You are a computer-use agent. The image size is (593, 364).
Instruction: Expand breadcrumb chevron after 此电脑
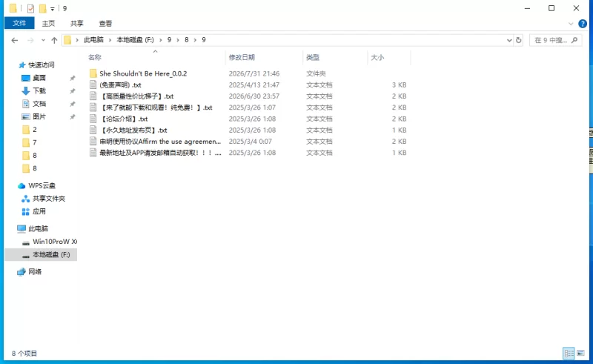[110, 40]
